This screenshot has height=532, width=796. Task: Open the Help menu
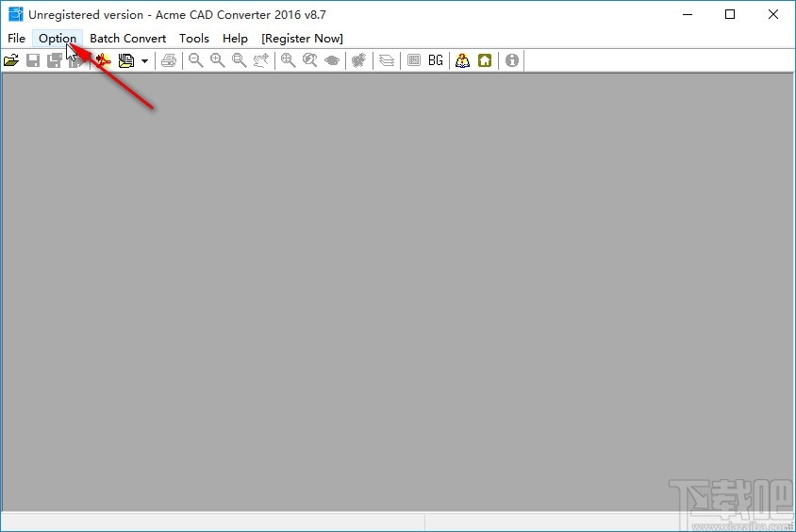coord(235,38)
